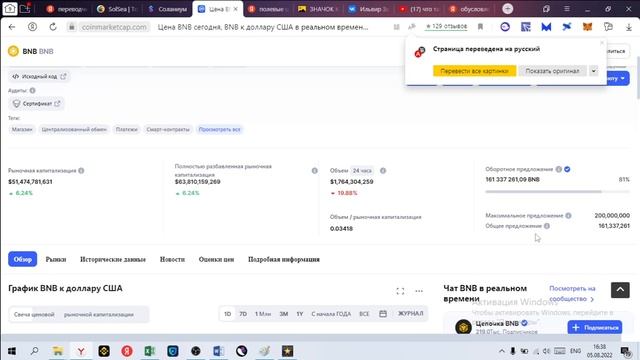Click Просмотреть все tags link
640x360 pixels.
click(x=220, y=129)
